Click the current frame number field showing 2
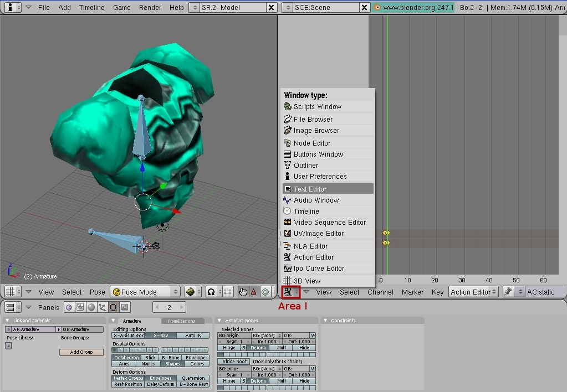The image size is (567, 392). (x=169, y=307)
